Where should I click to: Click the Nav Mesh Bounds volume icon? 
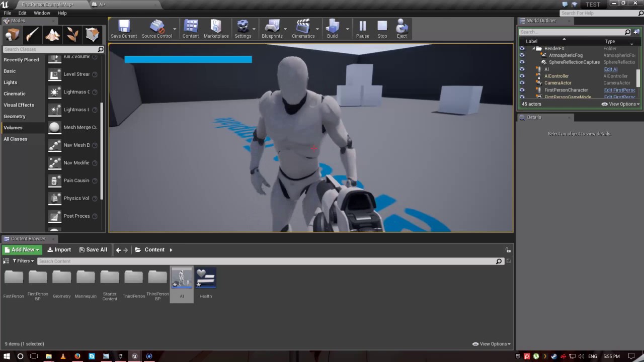[54, 145]
